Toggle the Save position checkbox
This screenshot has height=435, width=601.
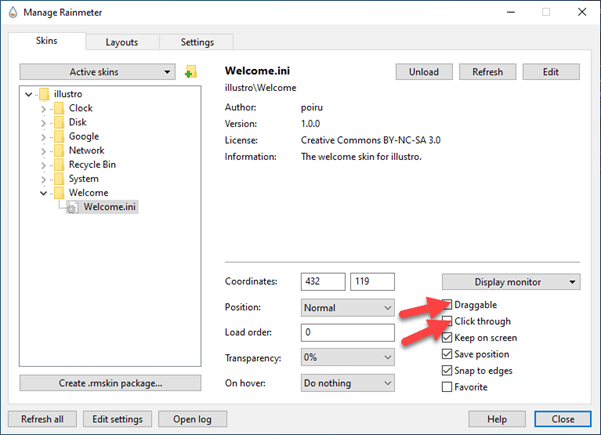447,354
